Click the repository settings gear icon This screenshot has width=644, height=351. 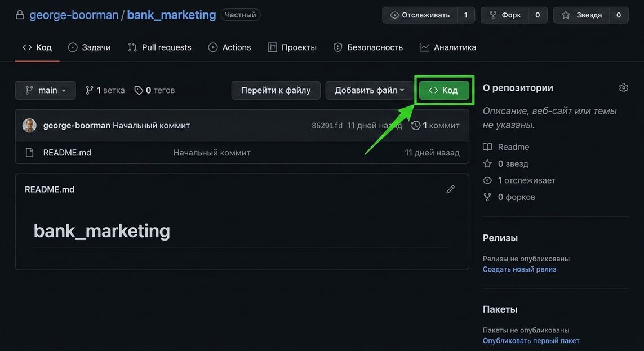pyautogui.click(x=624, y=88)
